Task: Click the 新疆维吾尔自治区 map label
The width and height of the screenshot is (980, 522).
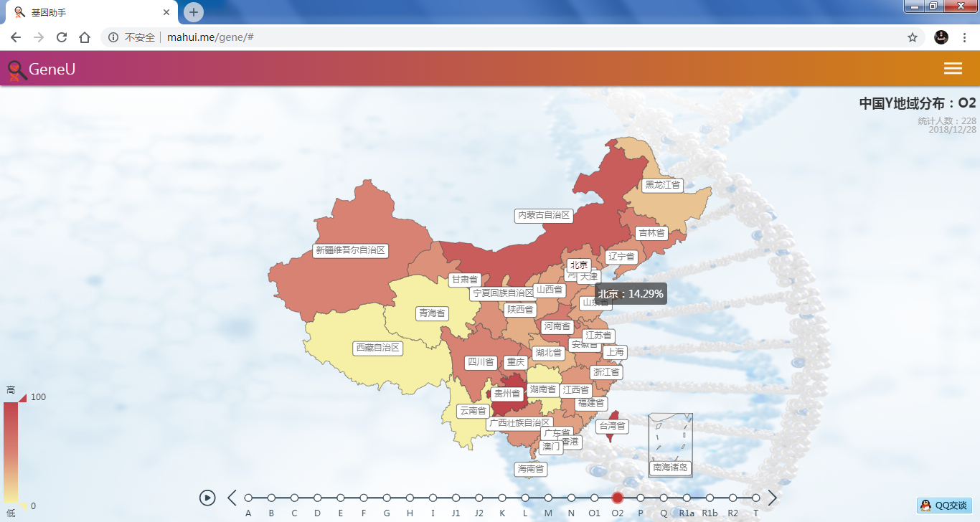Action: tap(351, 250)
